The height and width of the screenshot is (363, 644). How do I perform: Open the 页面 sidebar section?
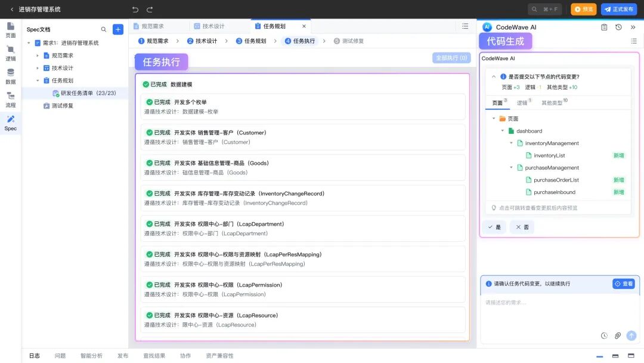11,30
